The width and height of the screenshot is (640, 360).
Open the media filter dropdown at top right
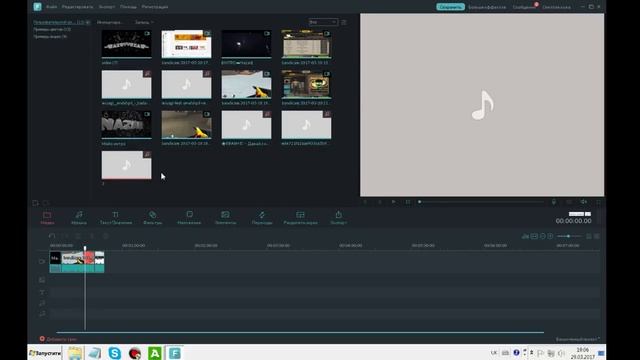pyautogui.click(x=323, y=22)
